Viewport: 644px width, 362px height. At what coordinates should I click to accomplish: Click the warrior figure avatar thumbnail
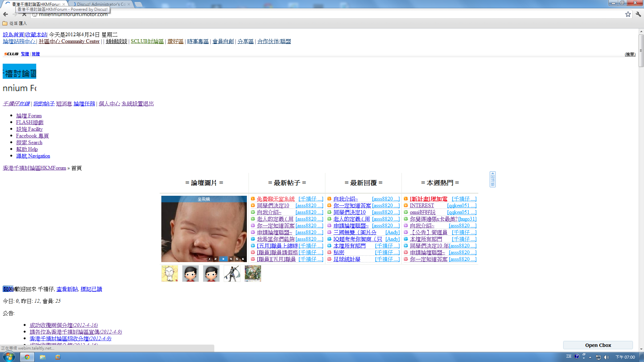(x=232, y=274)
